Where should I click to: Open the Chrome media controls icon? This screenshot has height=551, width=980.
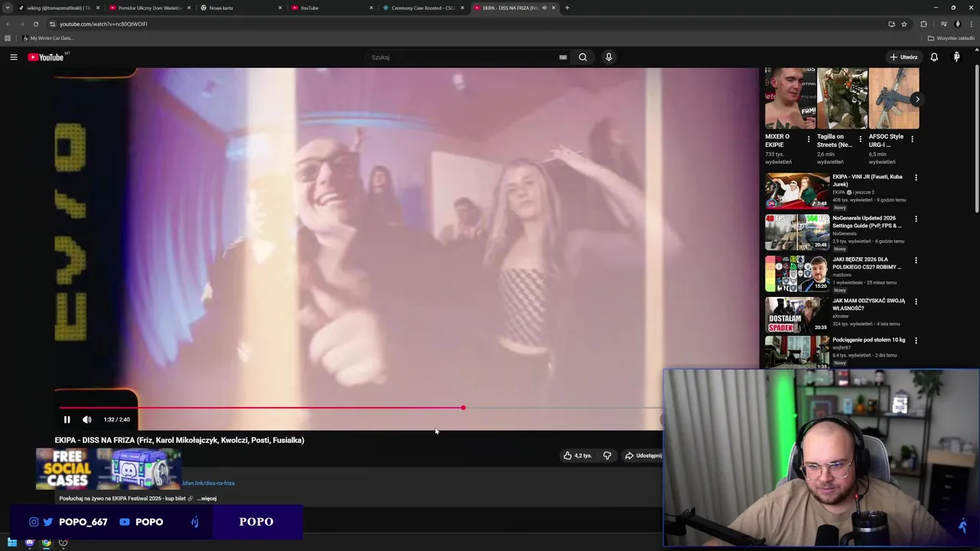[944, 24]
